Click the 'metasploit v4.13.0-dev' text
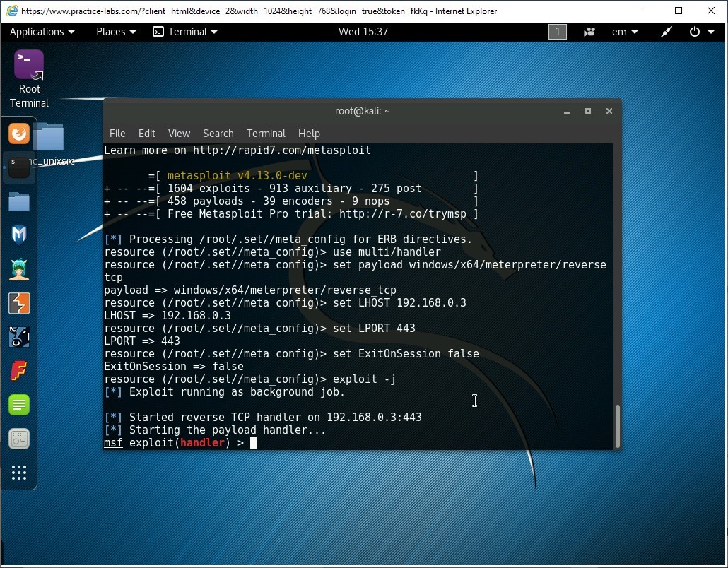 (x=237, y=176)
